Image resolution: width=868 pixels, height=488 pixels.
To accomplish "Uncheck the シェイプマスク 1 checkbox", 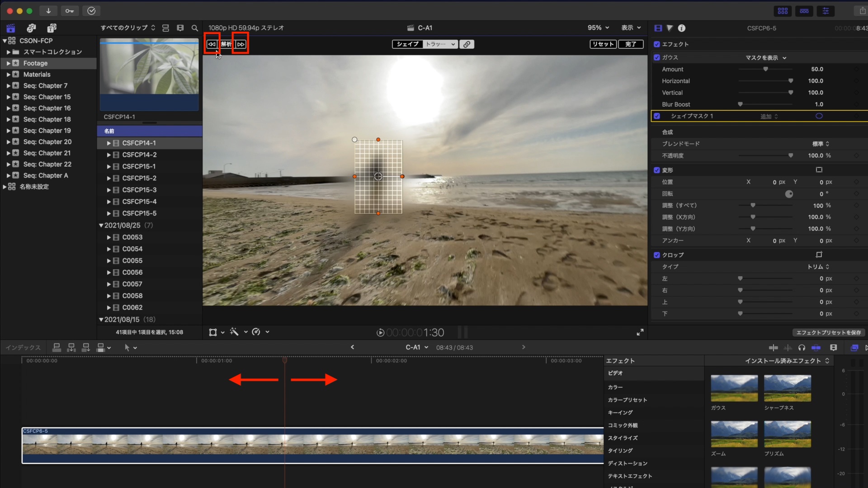I will tap(657, 116).
